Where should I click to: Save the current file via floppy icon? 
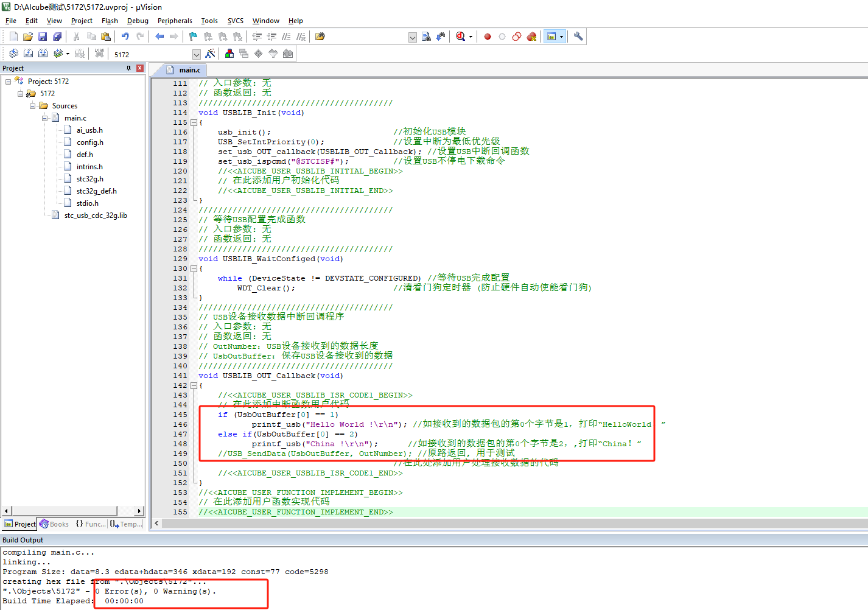coord(43,37)
